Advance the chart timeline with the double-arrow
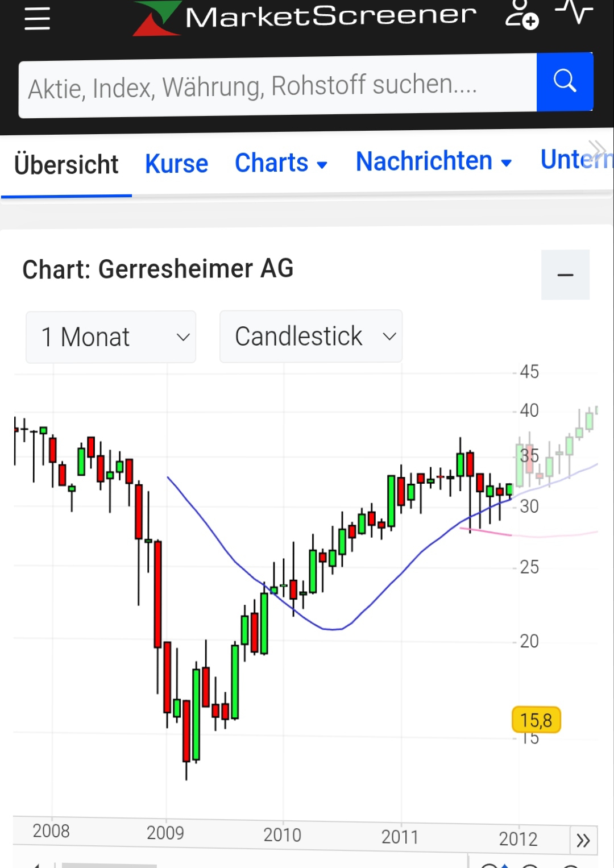This screenshot has height=868, width=614. (x=583, y=840)
